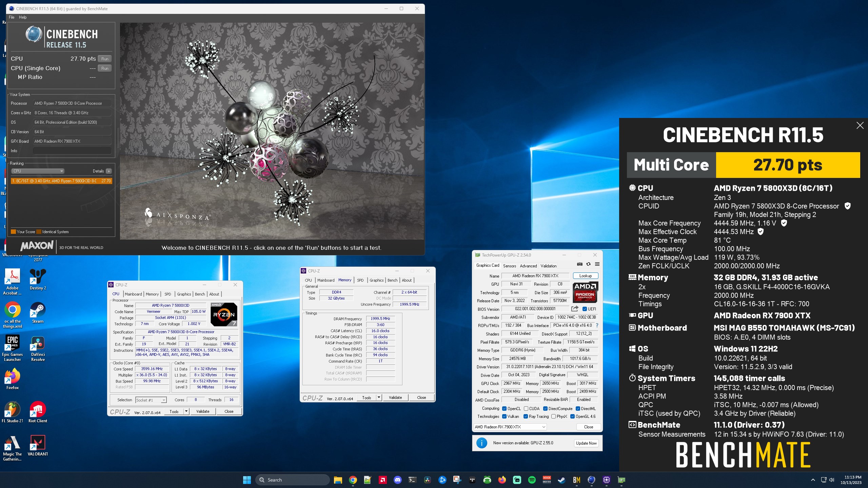Switch to the Sensors tab in GPU-Z
The width and height of the screenshot is (868, 488).
coord(510,266)
